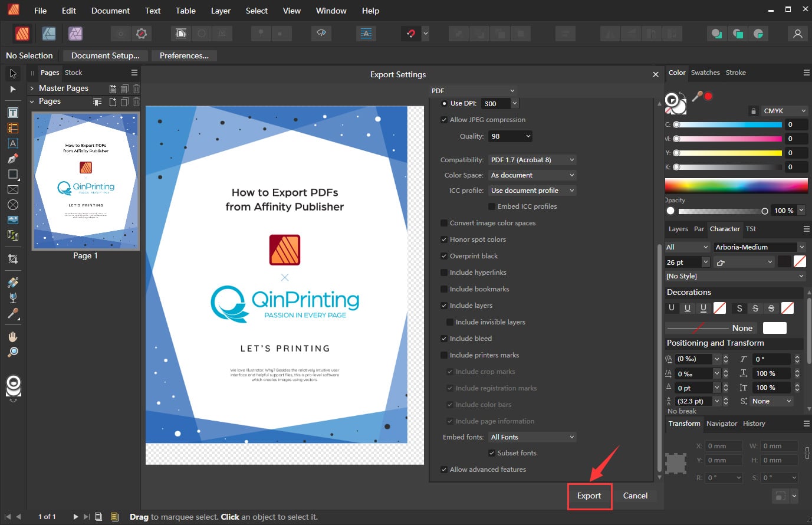
Task: Switch to the Designer Persona icon
Action: (x=49, y=34)
